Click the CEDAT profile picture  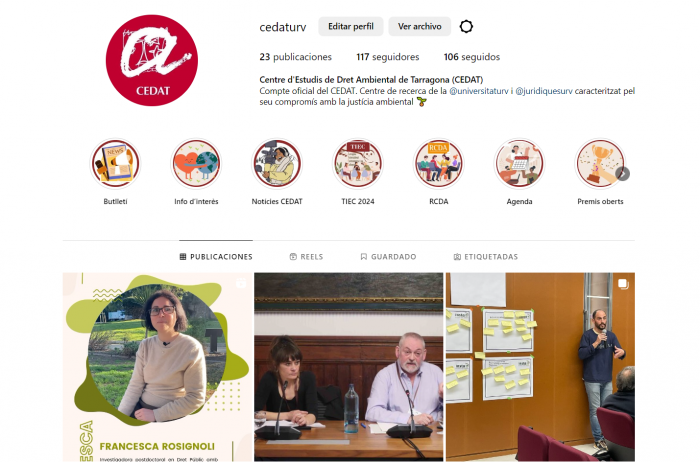[152, 60]
